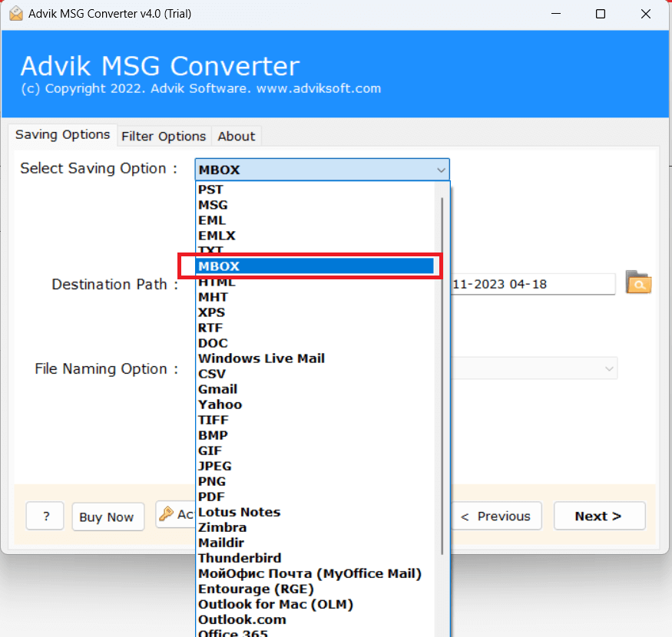This screenshot has width=672, height=637.
Task: Select TIFF image format
Action: pos(316,420)
